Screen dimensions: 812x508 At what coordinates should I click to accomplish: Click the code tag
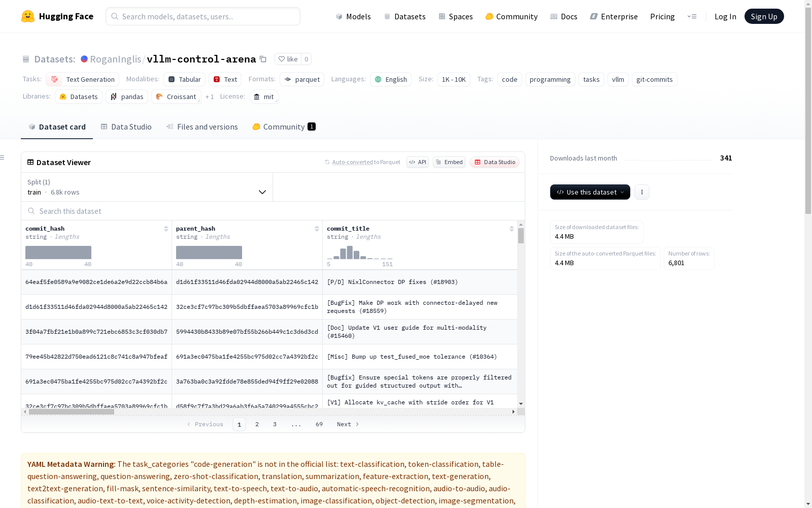(x=510, y=79)
